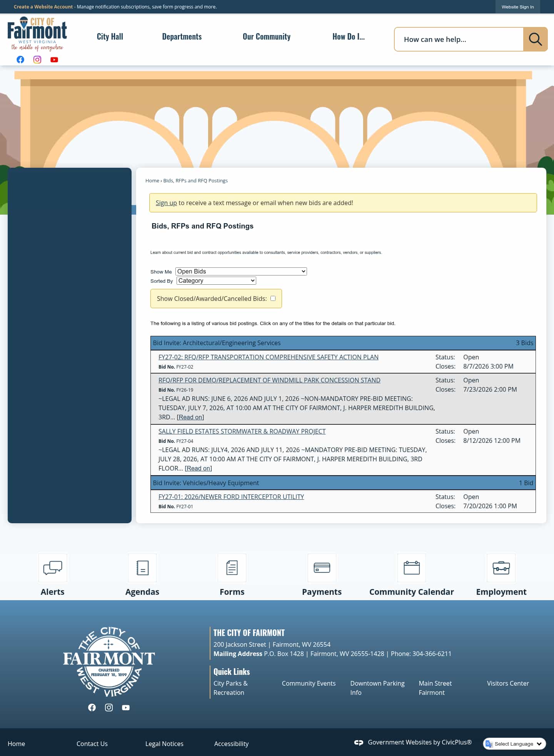This screenshot has height=756, width=554.
Task: Open FY27-01 Ford Interceptor Utility bid
Action: pyautogui.click(x=231, y=497)
